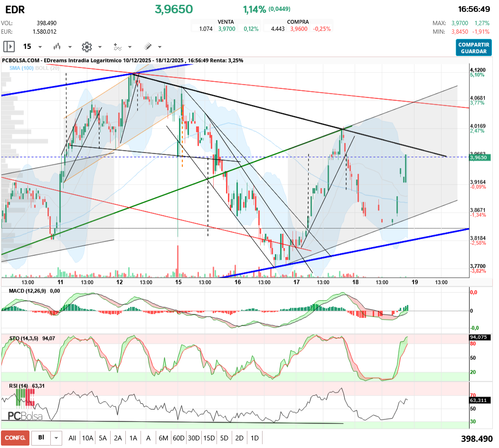Click the COMPARTIR button
Image resolution: width=499 pixels, height=448 pixels.
point(474,44)
